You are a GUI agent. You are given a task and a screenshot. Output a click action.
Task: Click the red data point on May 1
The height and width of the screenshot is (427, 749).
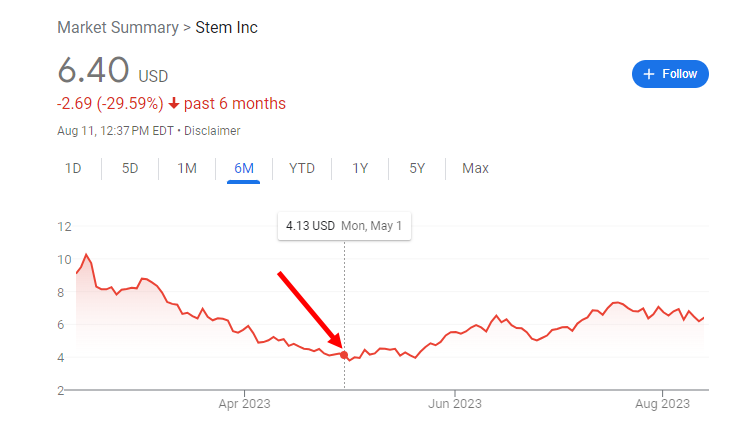point(344,355)
